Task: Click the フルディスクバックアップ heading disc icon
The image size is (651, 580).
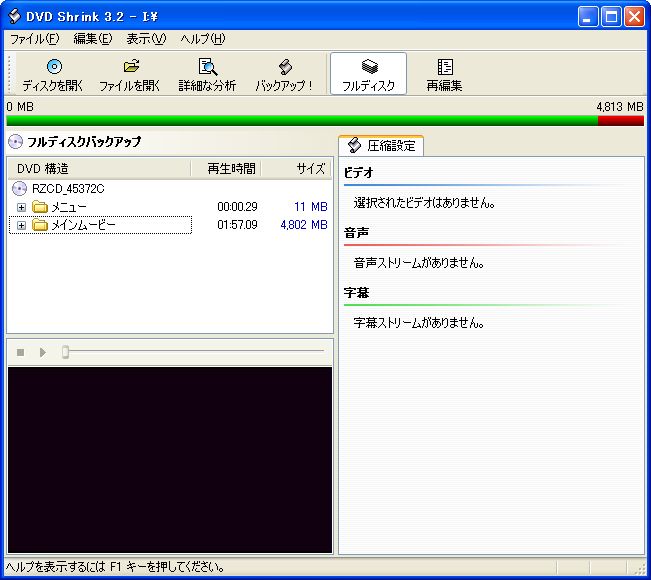Action: point(15,142)
